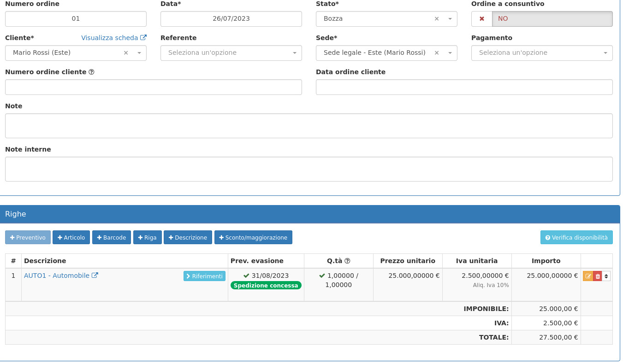Delete the AUTO1 row with trash icon
Viewport: 623px width, 364px height.
598,276
